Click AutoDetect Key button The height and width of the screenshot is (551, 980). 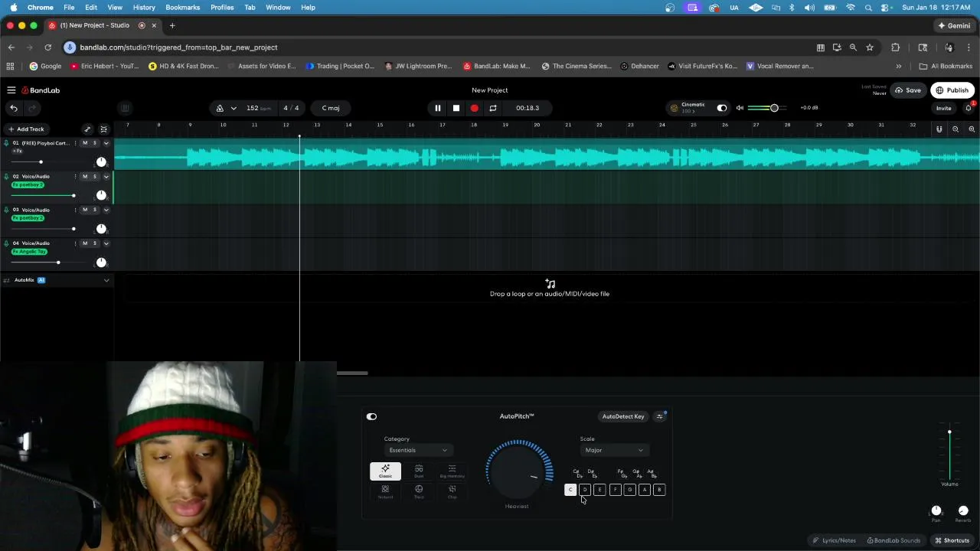[x=623, y=416]
